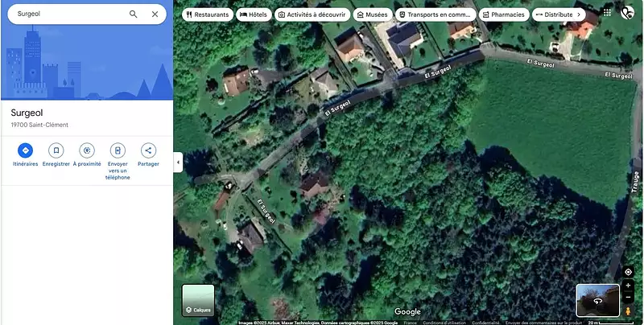Image resolution: width=644 pixels, height=325 pixels.
Task: Filter by the Pharmacies chip
Action: (502, 14)
